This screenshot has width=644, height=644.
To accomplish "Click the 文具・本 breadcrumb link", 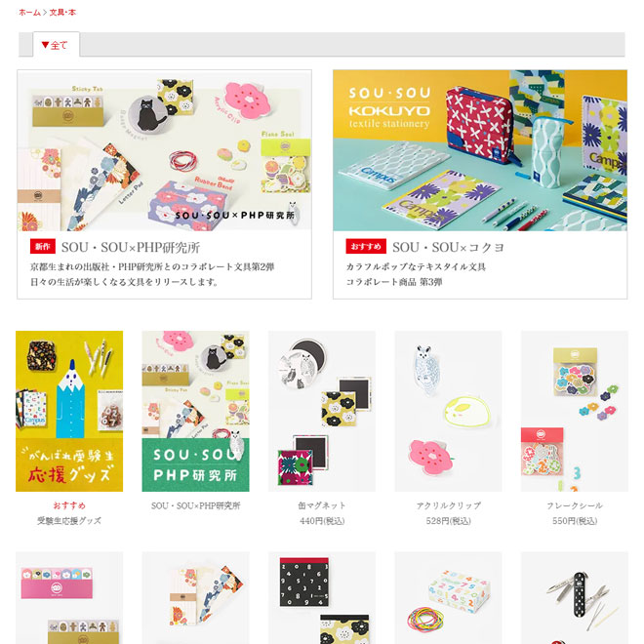I will click(62, 13).
